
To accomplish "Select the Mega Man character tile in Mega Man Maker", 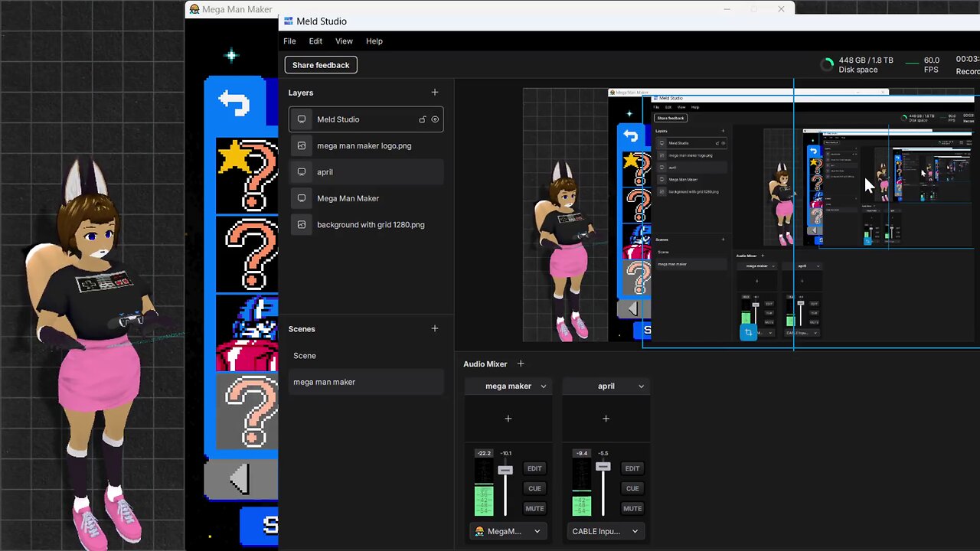I will pos(247,333).
